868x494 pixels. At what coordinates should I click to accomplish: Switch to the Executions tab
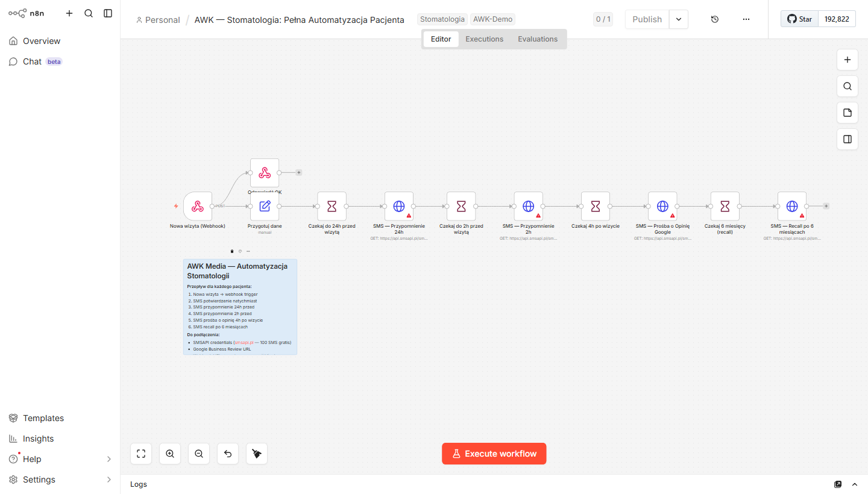[x=485, y=39]
